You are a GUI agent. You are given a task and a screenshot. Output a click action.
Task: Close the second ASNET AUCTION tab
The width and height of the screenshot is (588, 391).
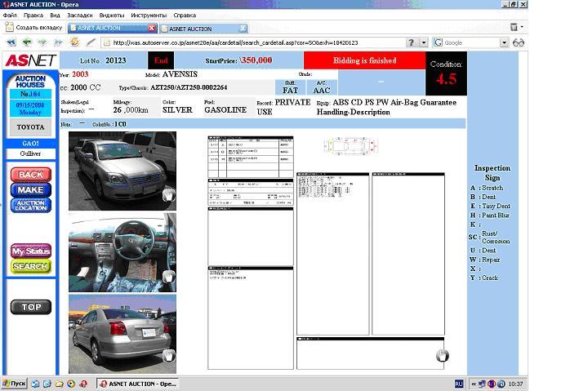[243, 28]
